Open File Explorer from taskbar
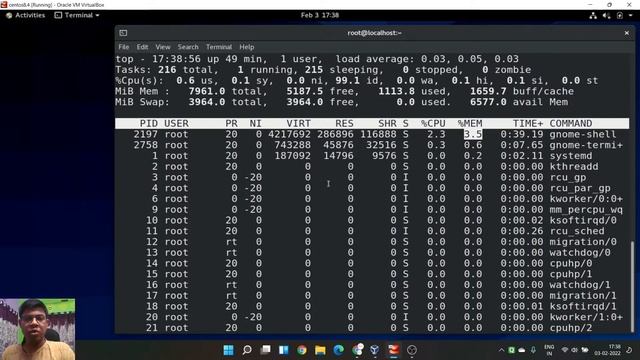 [x=320, y=350]
